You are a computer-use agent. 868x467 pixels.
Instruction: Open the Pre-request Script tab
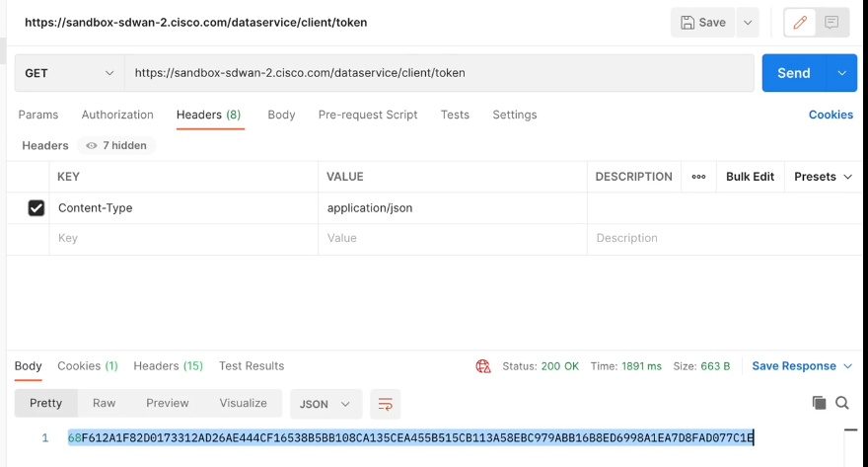tap(368, 115)
